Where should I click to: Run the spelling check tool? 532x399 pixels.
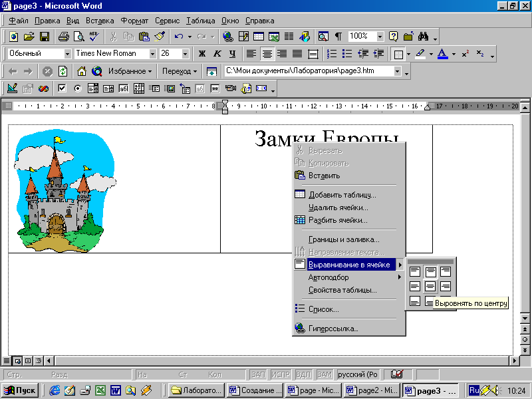tap(94, 37)
